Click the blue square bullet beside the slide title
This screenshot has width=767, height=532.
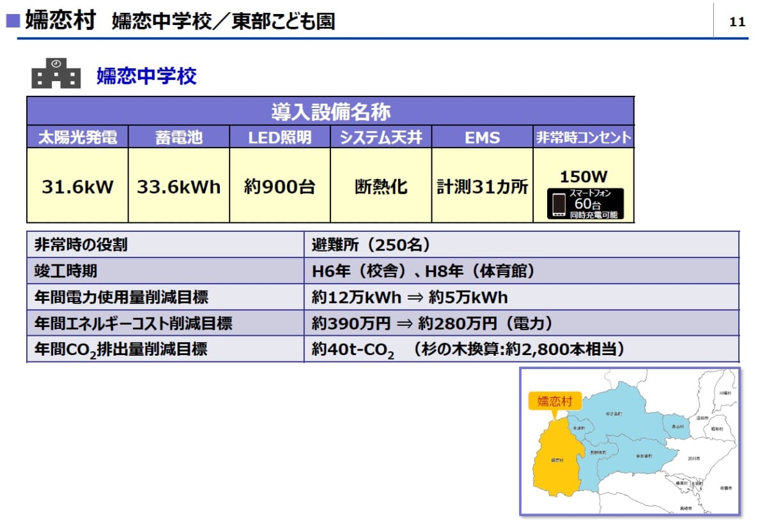tap(13, 21)
